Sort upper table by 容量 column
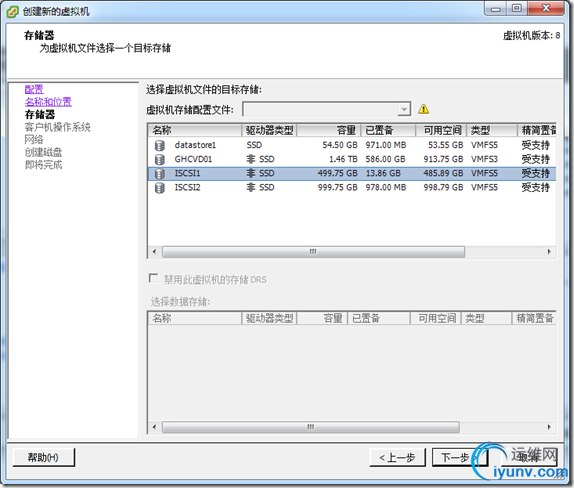This screenshot has width=574, height=488. (329, 130)
